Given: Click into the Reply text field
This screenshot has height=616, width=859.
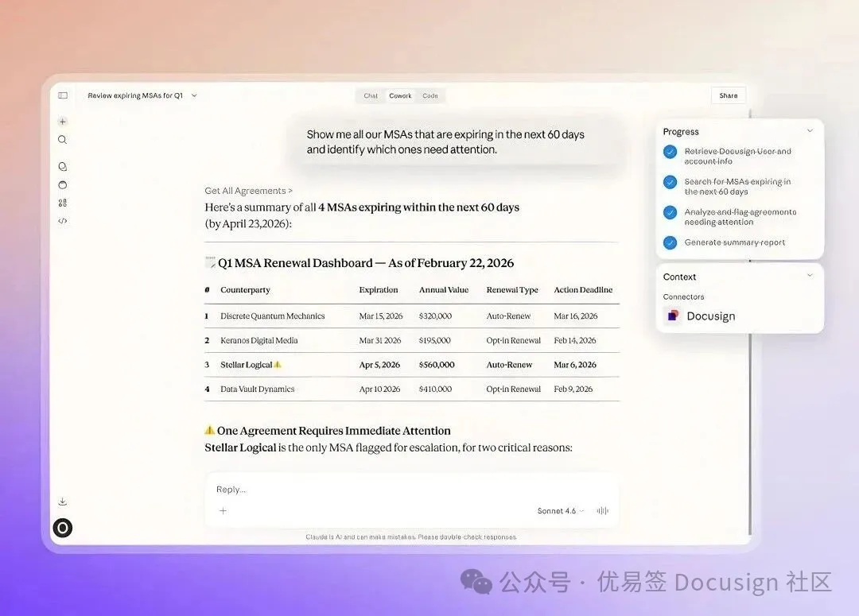Looking at the screenshot, I should pyautogui.click(x=398, y=490).
